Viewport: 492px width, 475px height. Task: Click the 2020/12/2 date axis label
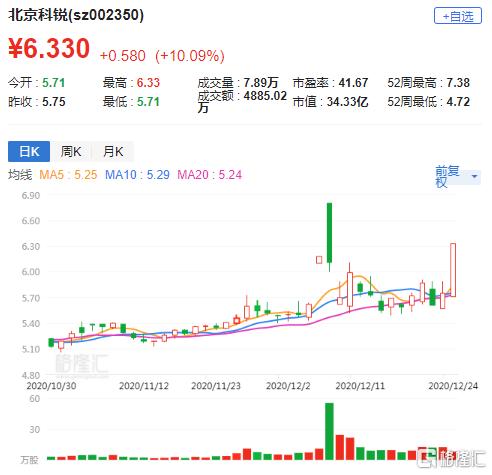[x=288, y=386]
